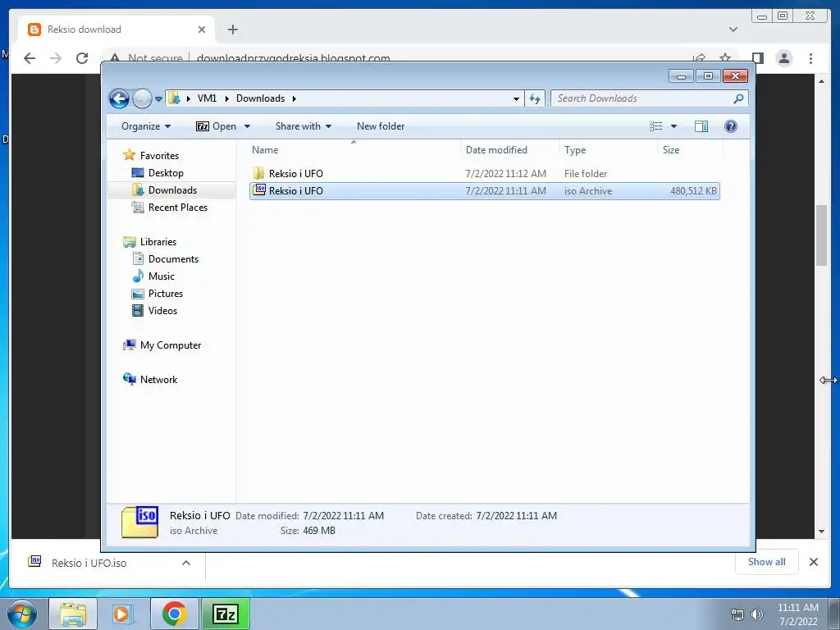The height and width of the screenshot is (630, 840).
Task: Select the Reksio i UFO file folder
Action: click(x=484, y=174)
